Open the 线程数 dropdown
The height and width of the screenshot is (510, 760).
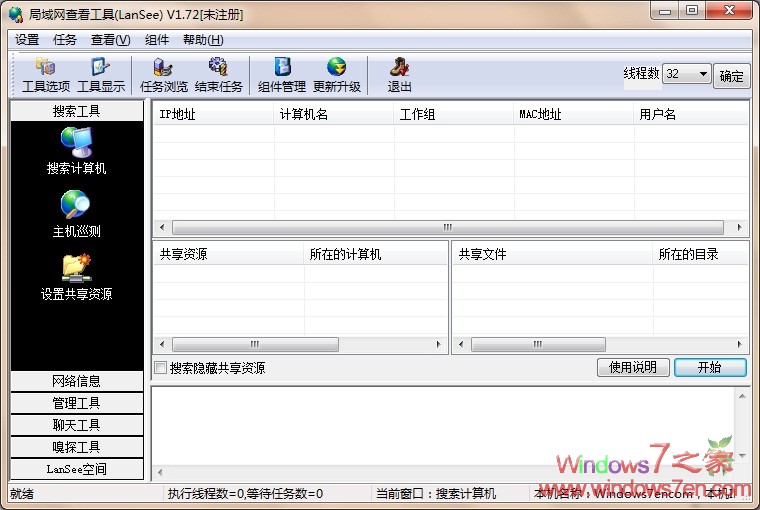point(700,75)
